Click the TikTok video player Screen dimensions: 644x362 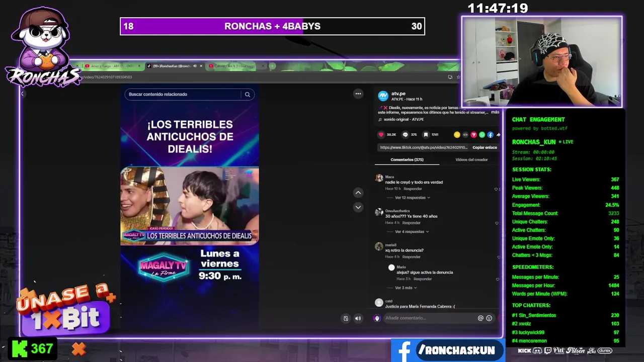(x=190, y=206)
